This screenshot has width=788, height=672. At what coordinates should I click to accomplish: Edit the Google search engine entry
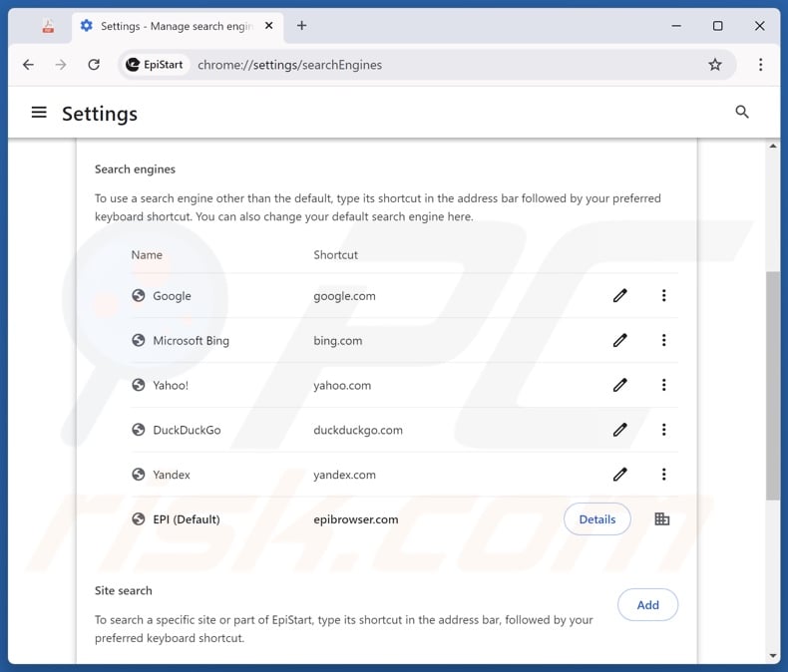point(620,296)
